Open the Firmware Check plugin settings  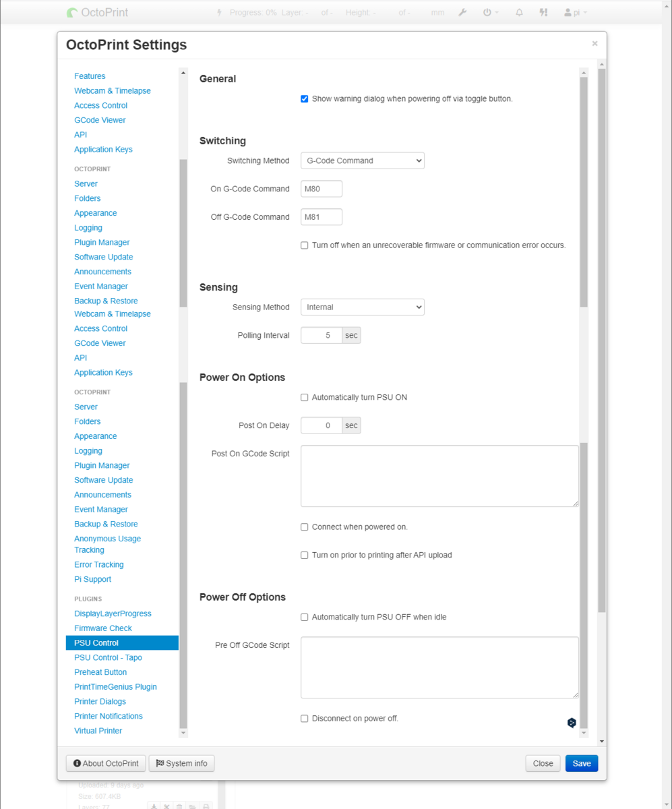click(103, 628)
